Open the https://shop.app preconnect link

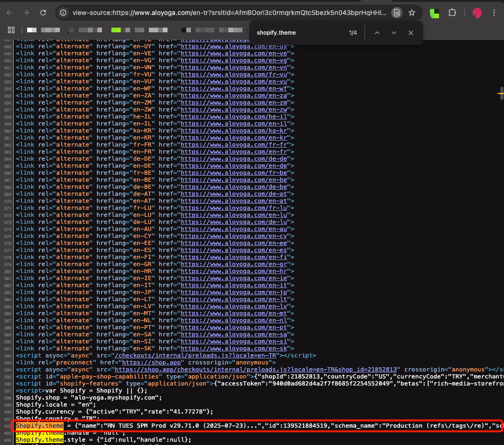pos(151,363)
